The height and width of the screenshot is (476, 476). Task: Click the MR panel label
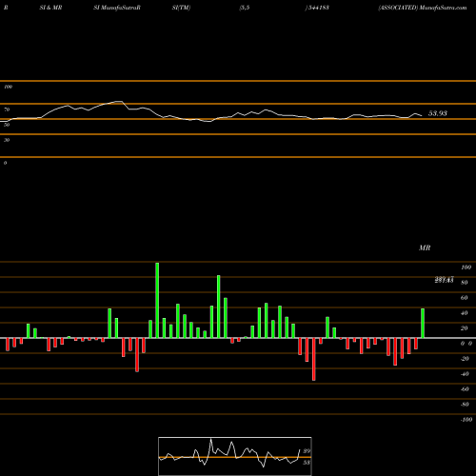point(425,248)
